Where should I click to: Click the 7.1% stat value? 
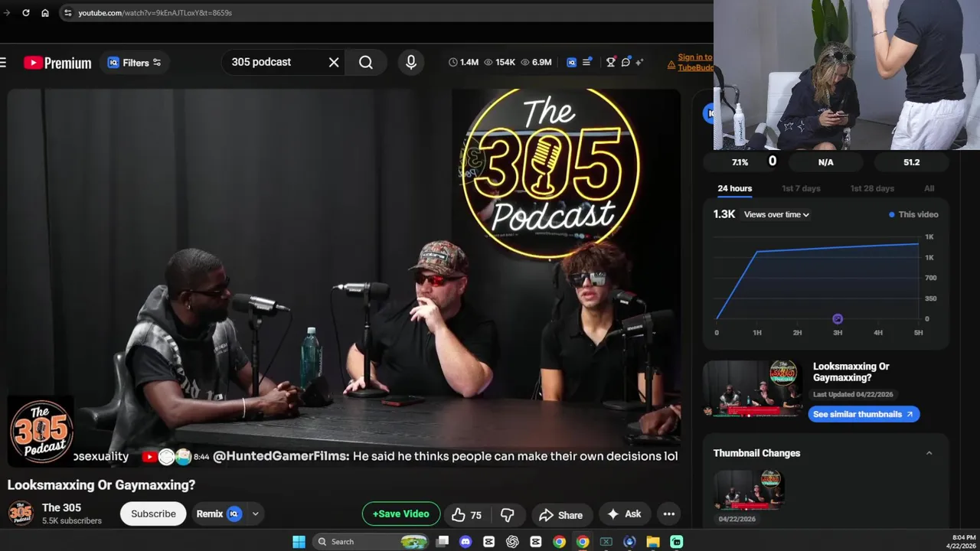pyautogui.click(x=740, y=162)
